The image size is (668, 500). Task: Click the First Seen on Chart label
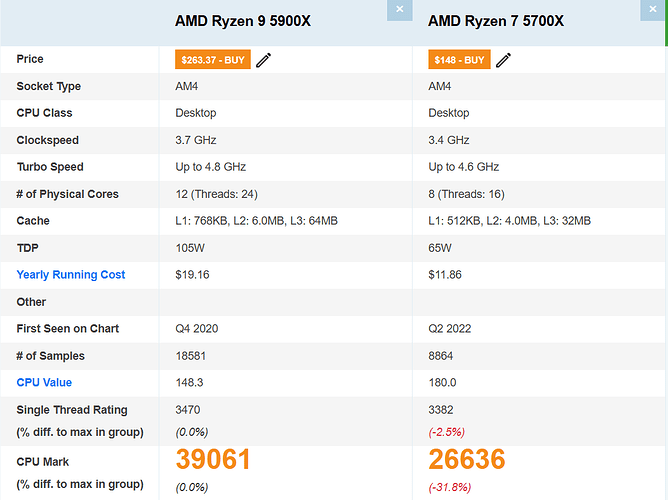point(67,329)
